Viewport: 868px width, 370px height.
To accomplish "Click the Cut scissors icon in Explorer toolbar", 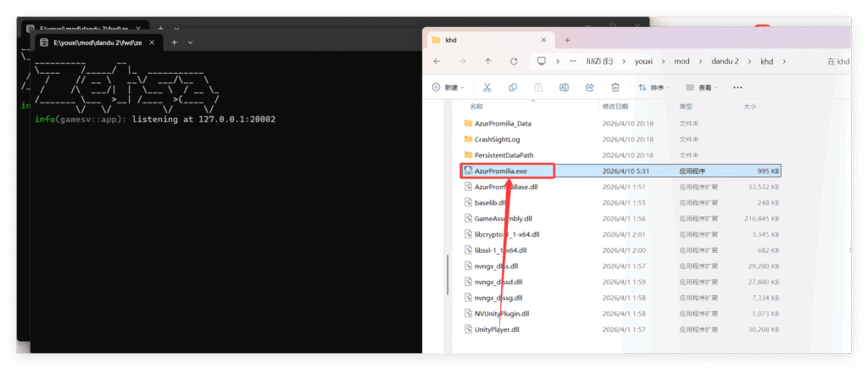I will click(487, 87).
